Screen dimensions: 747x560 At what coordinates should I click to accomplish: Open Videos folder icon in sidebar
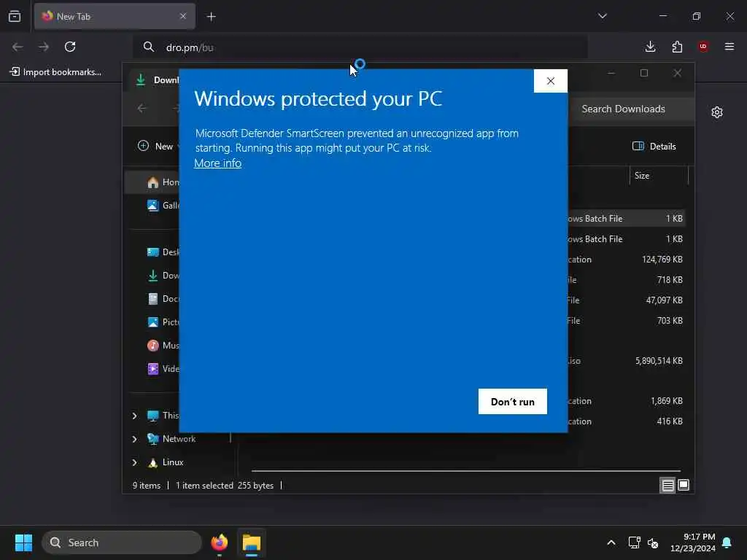(x=152, y=369)
